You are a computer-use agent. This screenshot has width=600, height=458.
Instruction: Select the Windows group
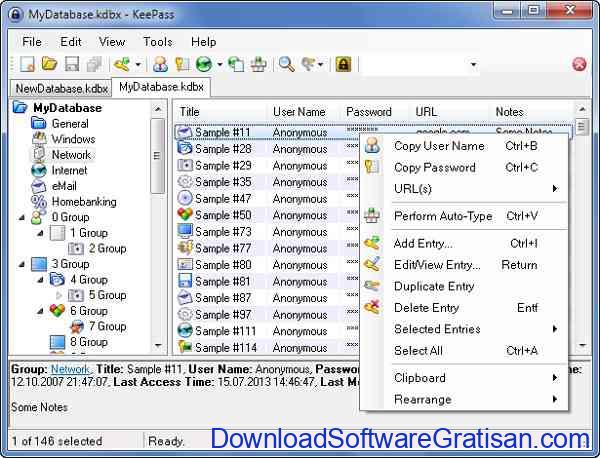[73, 139]
